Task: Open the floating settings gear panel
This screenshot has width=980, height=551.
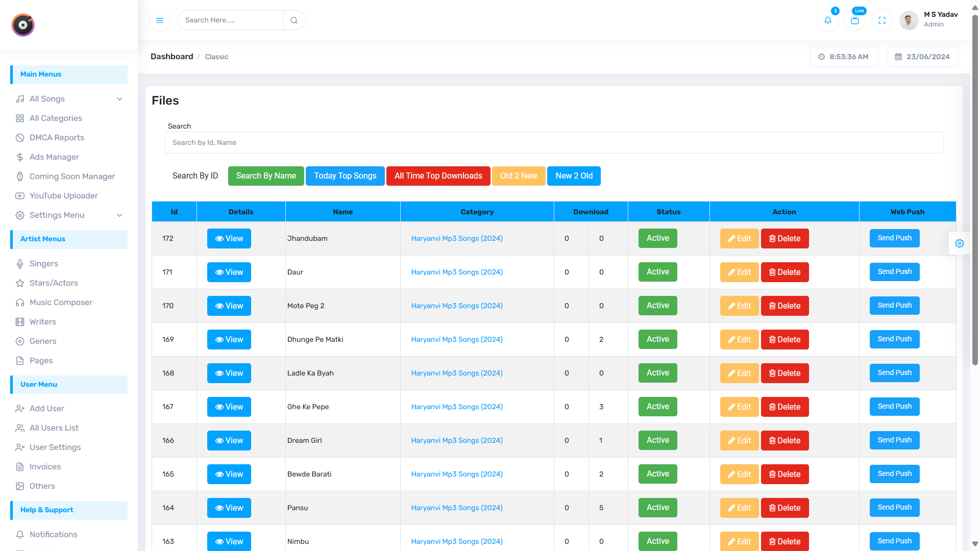Action: pyautogui.click(x=960, y=243)
